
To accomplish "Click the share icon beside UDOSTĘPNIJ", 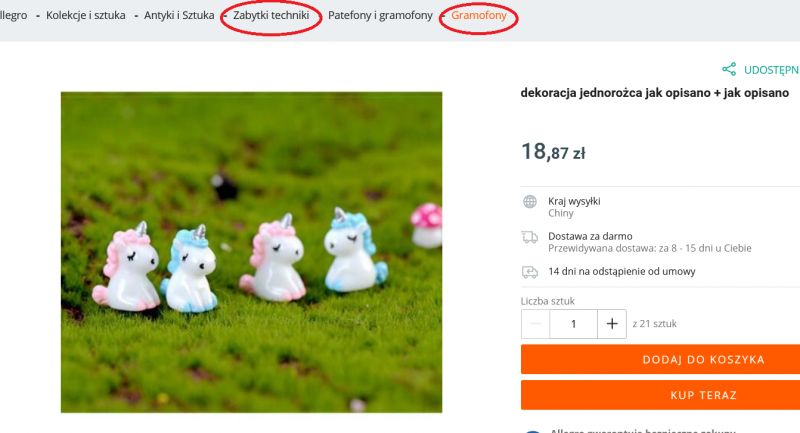I will tap(729, 69).
